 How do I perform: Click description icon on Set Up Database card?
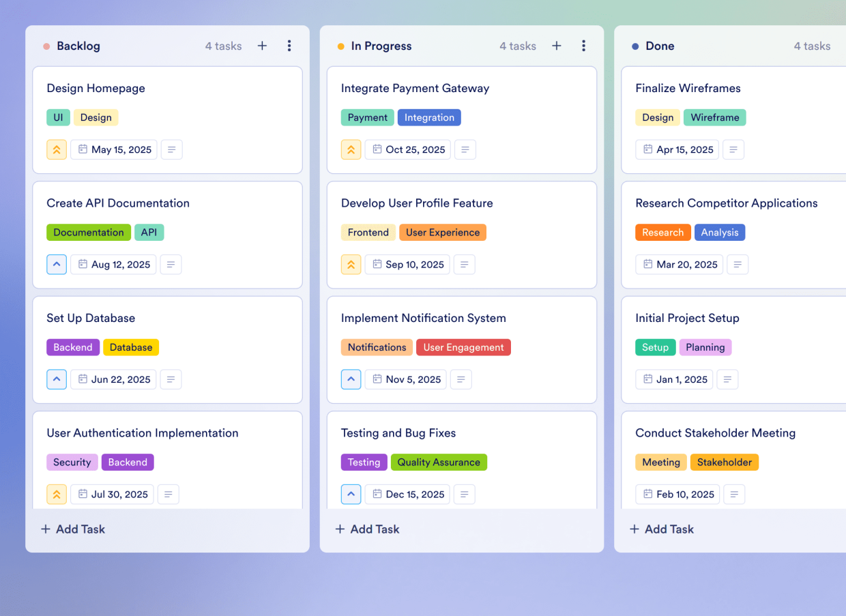171,379
